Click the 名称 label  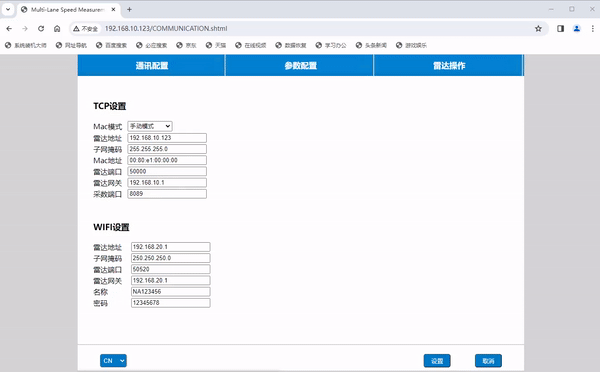(100, 292)
